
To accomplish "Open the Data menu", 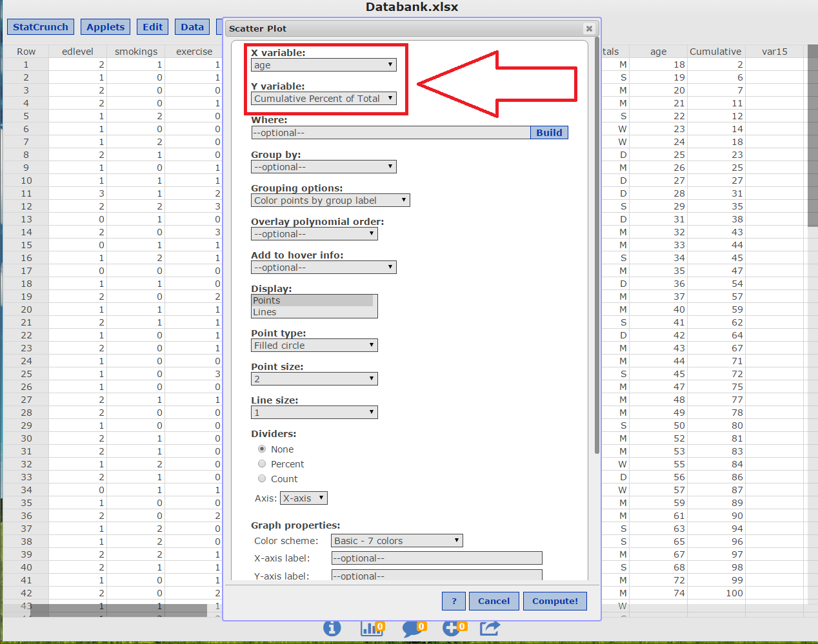I will (192, 27).
